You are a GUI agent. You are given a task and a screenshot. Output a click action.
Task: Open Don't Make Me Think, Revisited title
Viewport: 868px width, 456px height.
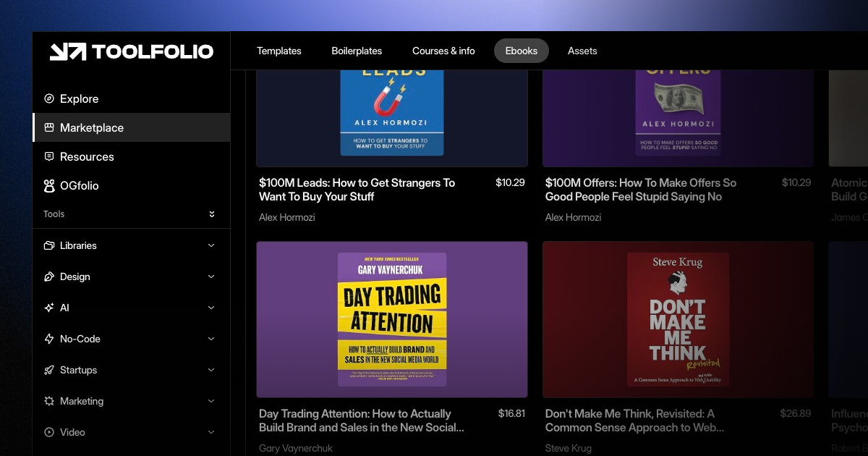click(x=634, y=421)
